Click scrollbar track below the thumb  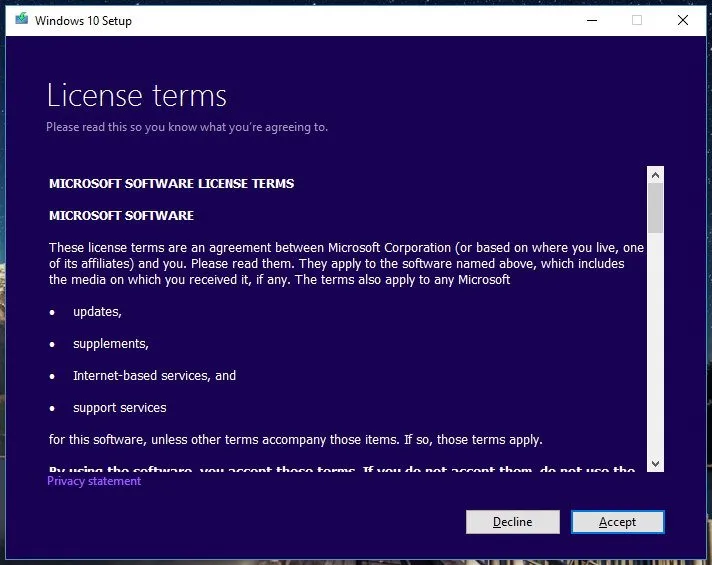(655, 344)
